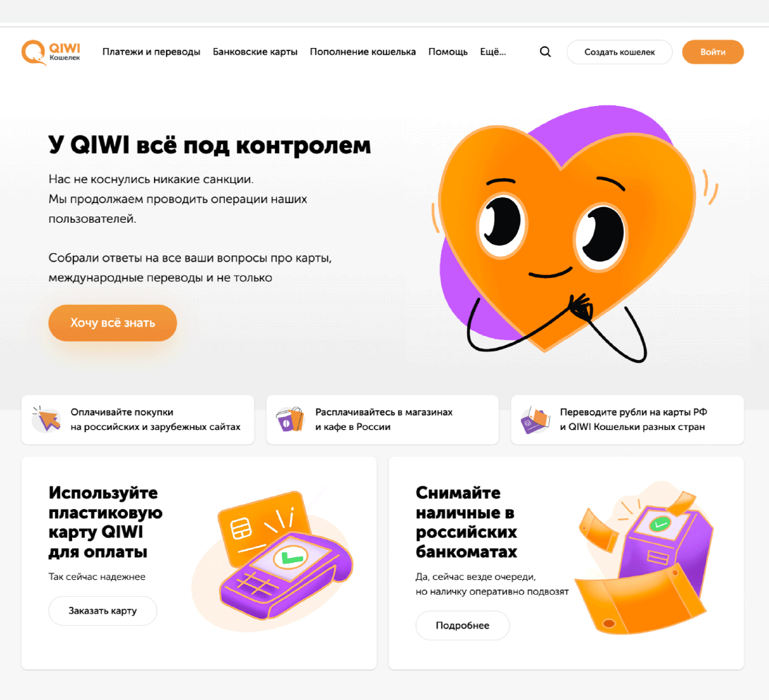Open Пополнение кошелька menu item

(363, 52)
